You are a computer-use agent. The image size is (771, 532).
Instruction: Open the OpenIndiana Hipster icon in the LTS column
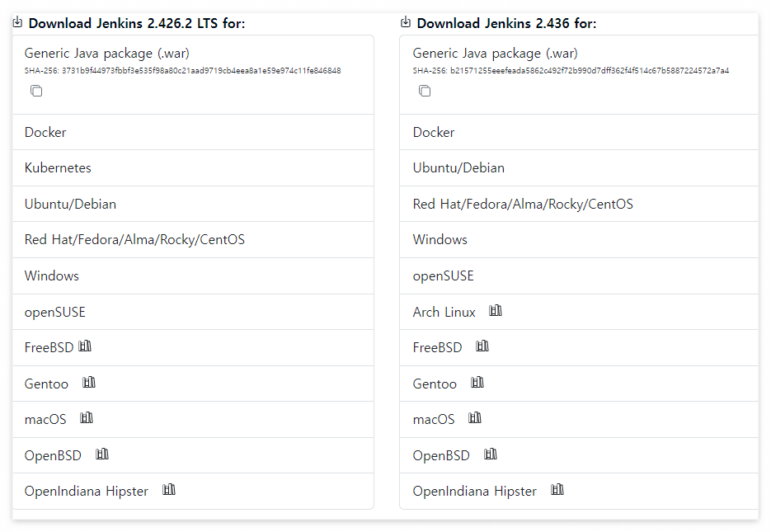coord(169,490)
